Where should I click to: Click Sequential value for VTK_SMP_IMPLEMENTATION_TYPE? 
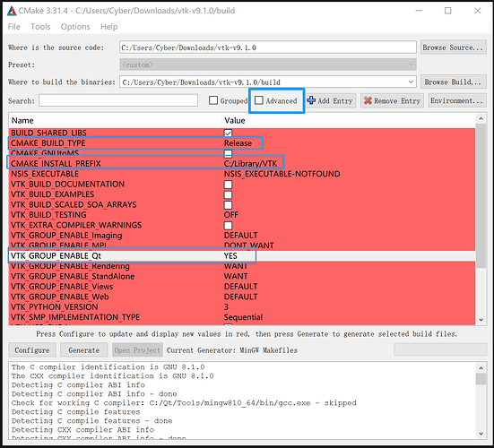(x=243, y=317)
